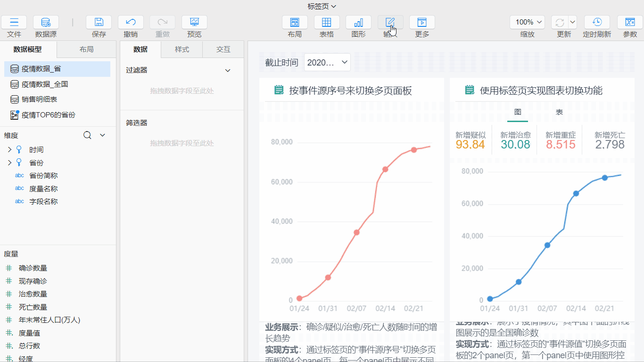
Task: Open the 100% zoom dropdown
Action: click(x=527, y=22)
